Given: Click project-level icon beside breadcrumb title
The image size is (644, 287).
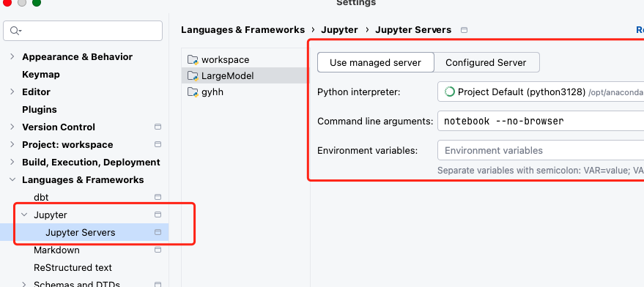Looking at the screenshot, I should (464, 30).
